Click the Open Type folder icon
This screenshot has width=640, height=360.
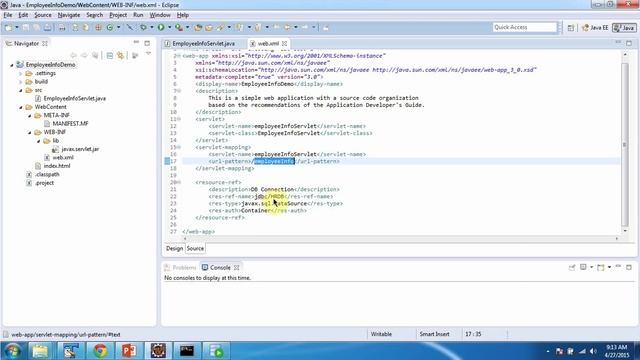(198, 27)
